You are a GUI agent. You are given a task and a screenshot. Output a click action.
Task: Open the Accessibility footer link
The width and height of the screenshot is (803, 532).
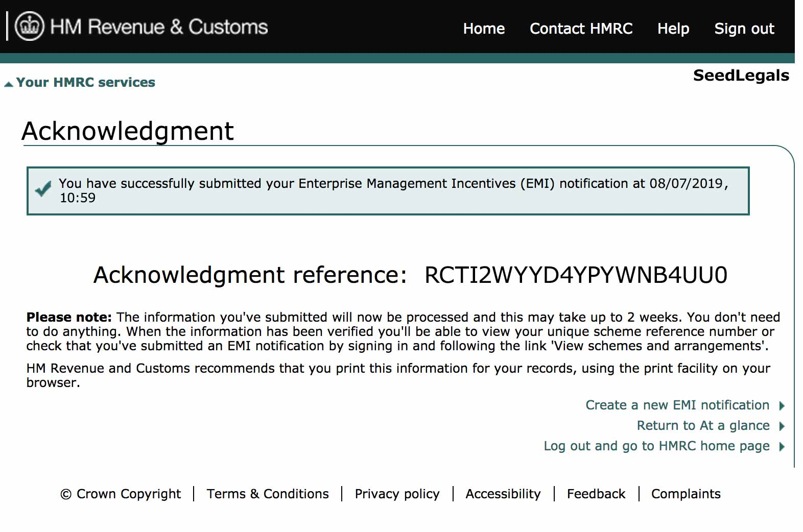pos(503,494)
